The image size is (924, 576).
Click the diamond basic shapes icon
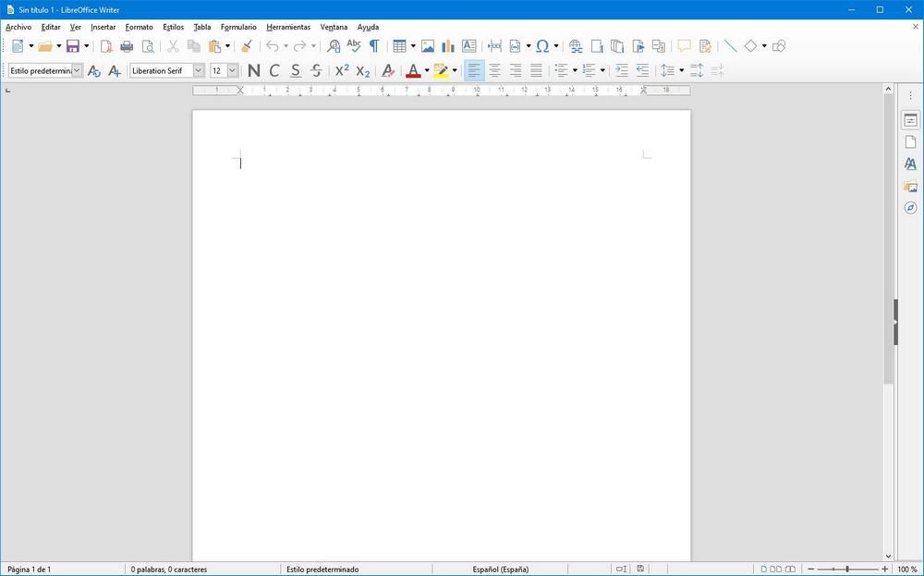(x=750, y=46)
